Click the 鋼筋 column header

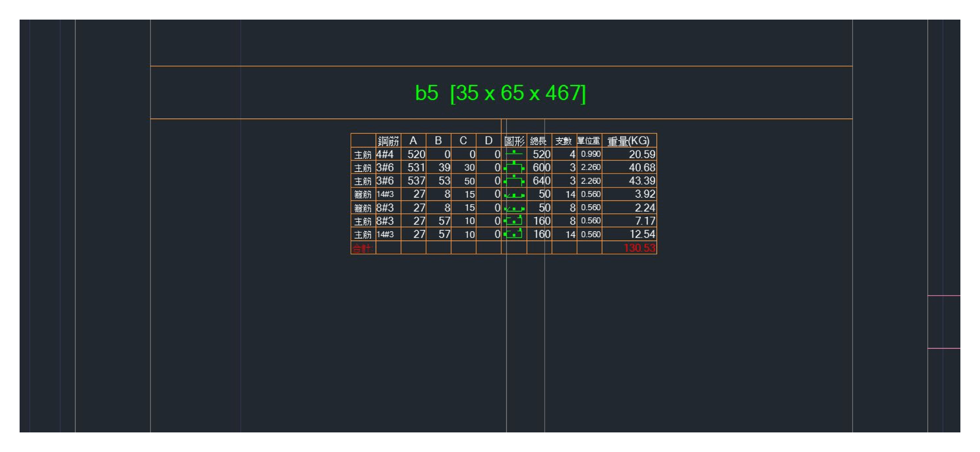pyautogui.click(x=388, y=141)
